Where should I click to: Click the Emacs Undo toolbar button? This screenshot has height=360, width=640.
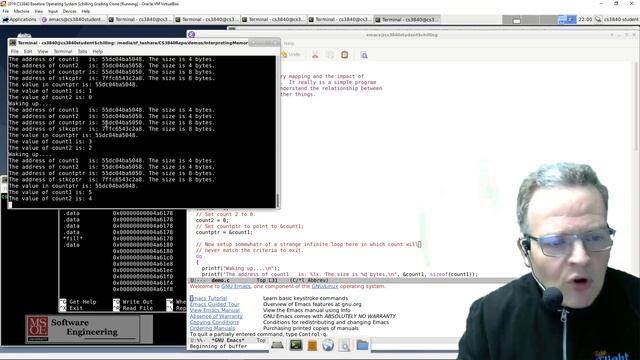(291, 55)
